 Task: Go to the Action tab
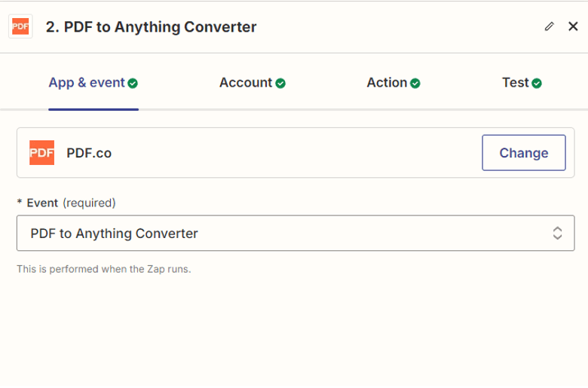tap(387, 83)
